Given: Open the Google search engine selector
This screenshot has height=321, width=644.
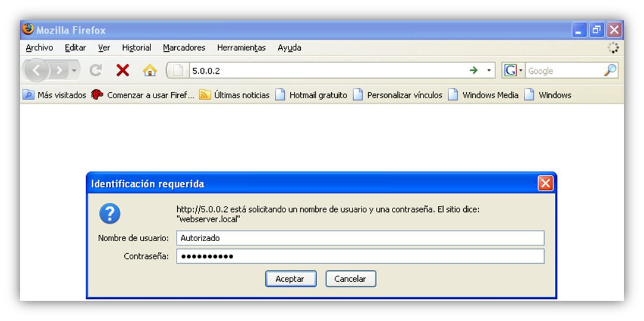Looking at the screenshot, I should click(513, 70).
